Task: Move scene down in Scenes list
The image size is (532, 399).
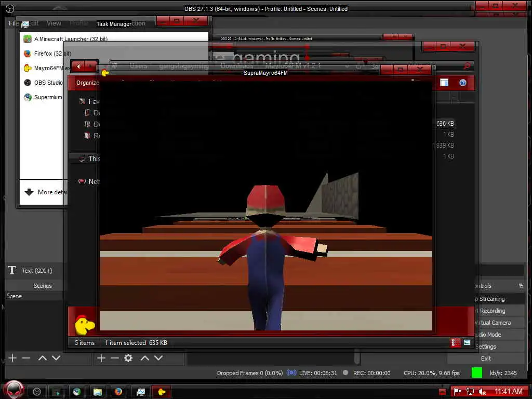Action: click(x=56, y=358)
